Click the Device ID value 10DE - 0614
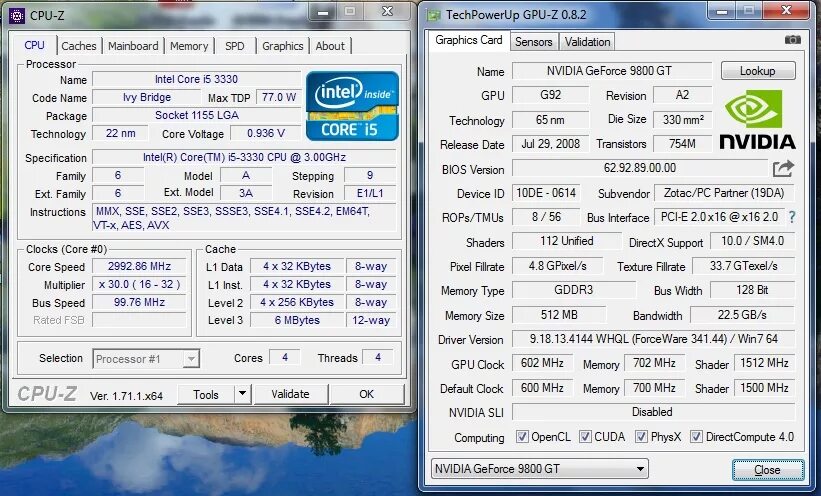Image resolution: width=821 pixels, height=496 pixels. pyautogui.click(x=546, y=193)
